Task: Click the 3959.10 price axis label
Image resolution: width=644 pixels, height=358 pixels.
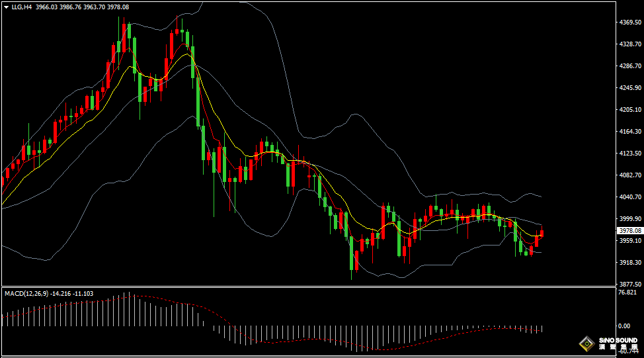Action: tap(629, 241)
